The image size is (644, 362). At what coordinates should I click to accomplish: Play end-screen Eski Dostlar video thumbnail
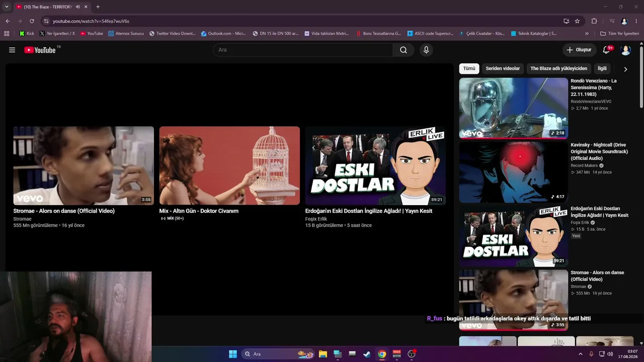[375, 165]
